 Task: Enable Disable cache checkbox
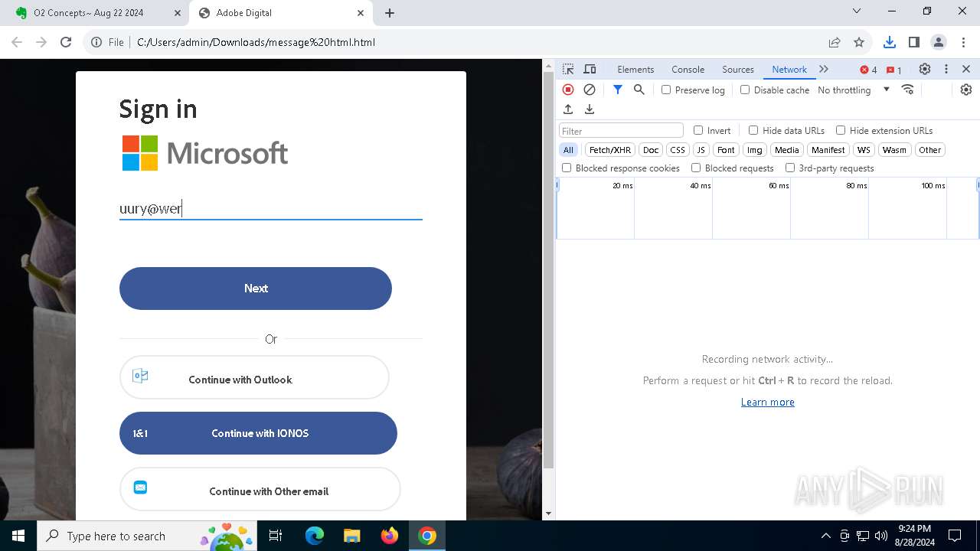pyautogui.click(x=745, y=90)
